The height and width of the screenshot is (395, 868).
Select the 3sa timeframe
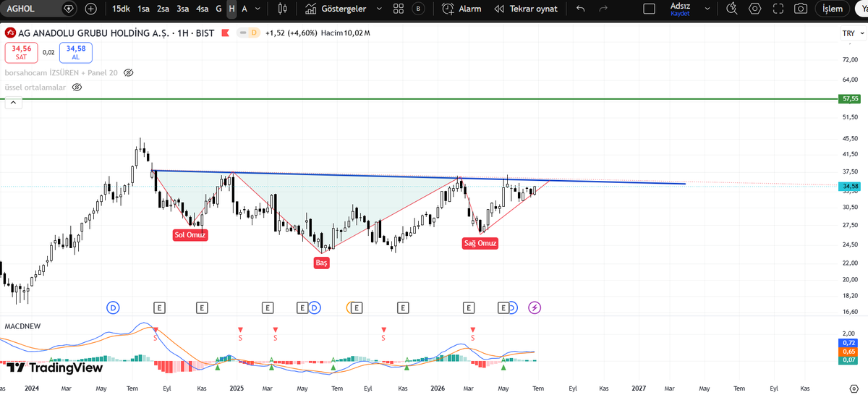coord(182,9)
